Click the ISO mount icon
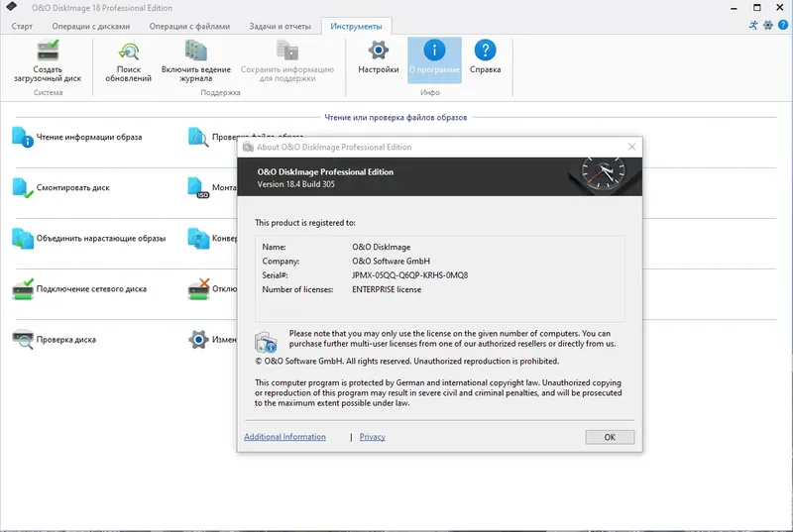Image resolution: width=793 pixels, height=532 pixels. (198, 187)
